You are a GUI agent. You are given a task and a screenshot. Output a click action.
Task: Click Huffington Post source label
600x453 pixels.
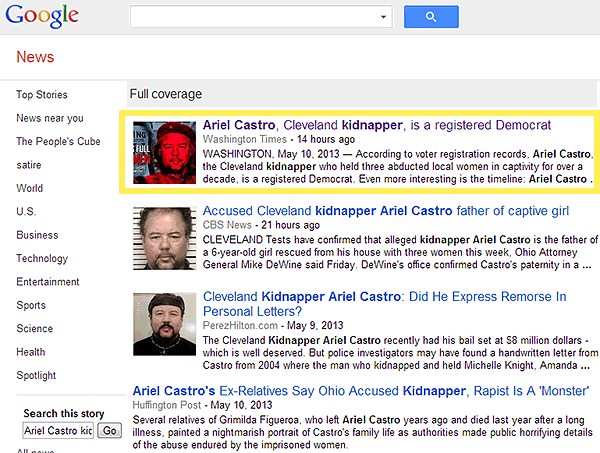(166, 405)
